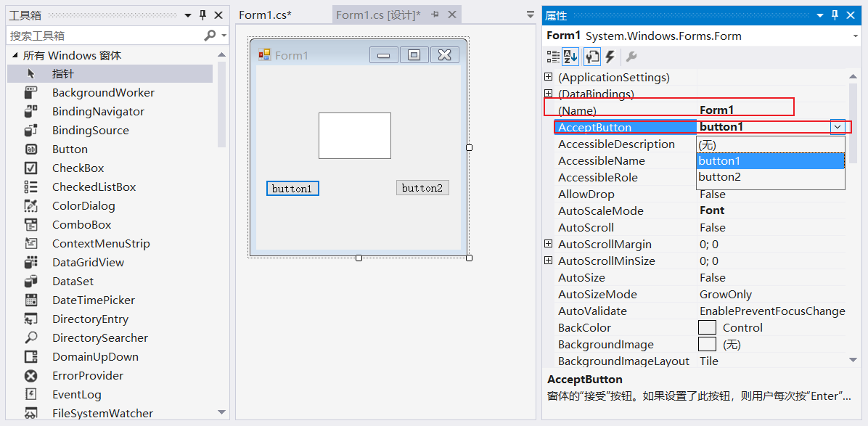
Task: Expand the (DataBindings) property
Action: click(549, 94)
